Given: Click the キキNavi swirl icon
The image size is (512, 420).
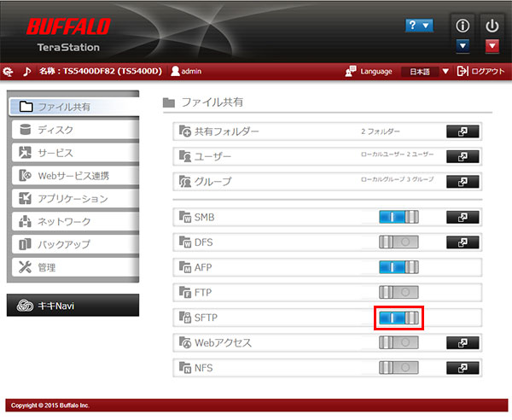Looking at the screenshot, I should coord(25,306).
